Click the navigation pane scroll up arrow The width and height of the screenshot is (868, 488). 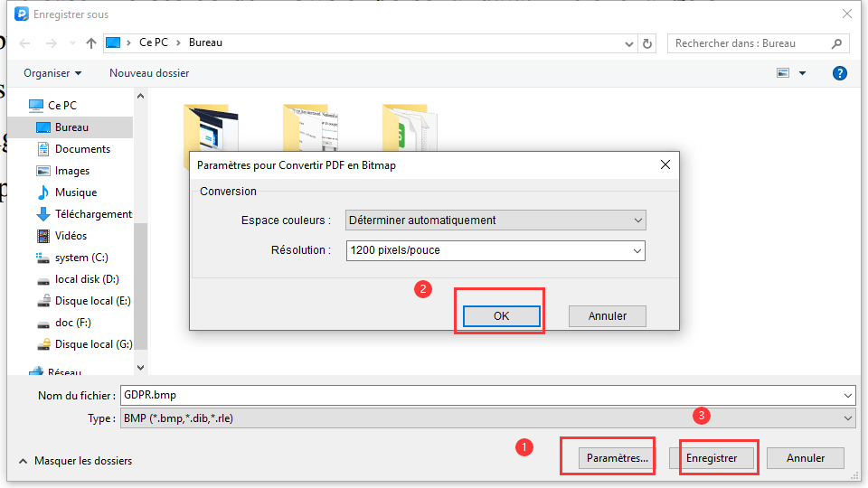click(141, 97)
